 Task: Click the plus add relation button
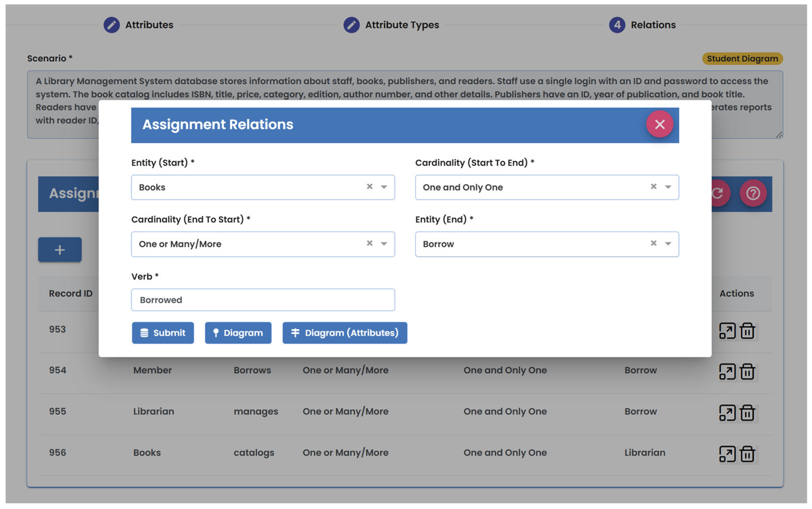(60, 250)
